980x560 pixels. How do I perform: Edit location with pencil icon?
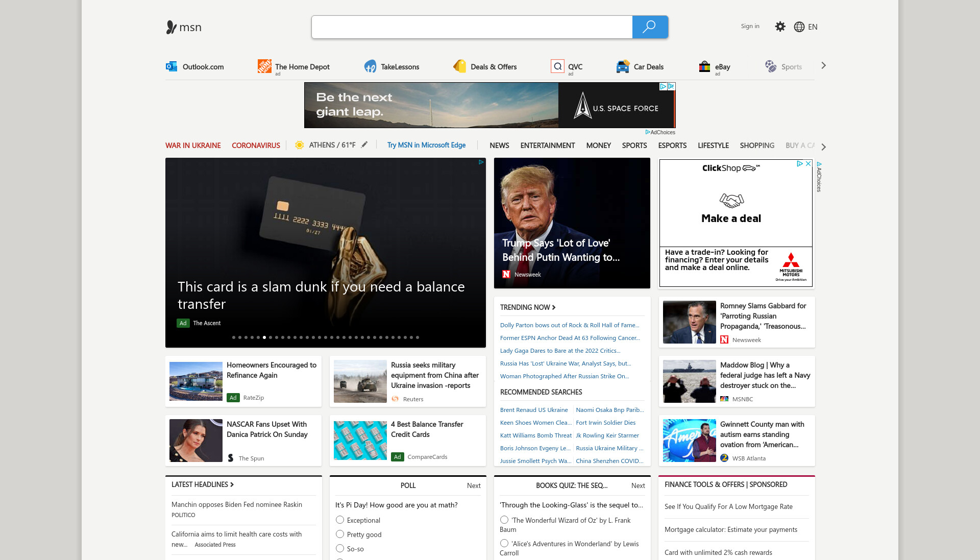[364, 145]
